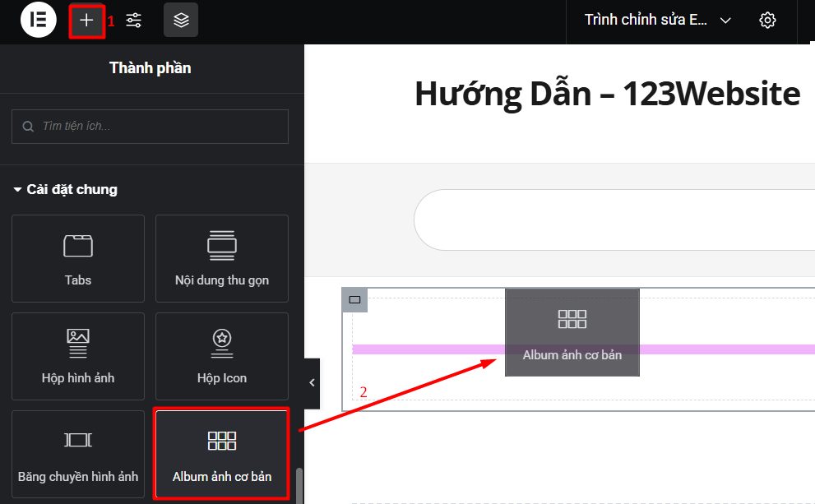The image size is (815, 504).
Task: Open Trình chỉnh sửa document dropdown
Action: coord(658,21)
